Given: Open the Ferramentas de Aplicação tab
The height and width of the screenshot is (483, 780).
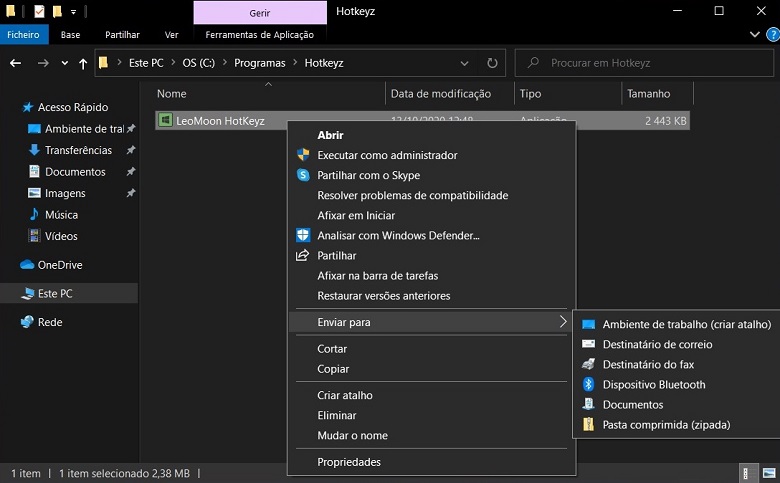Looking at the screenshot, I should pos(260,34).
